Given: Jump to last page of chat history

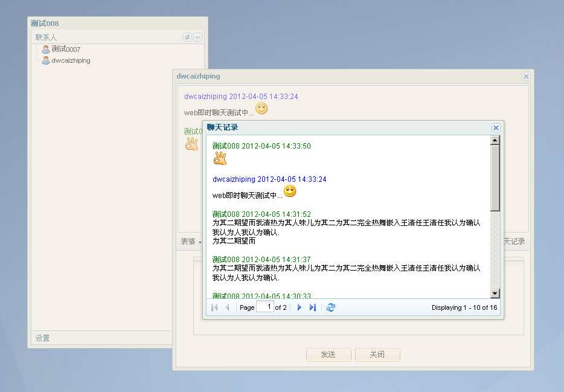Looking at the screenshot, I should click(x=313, y=307).
